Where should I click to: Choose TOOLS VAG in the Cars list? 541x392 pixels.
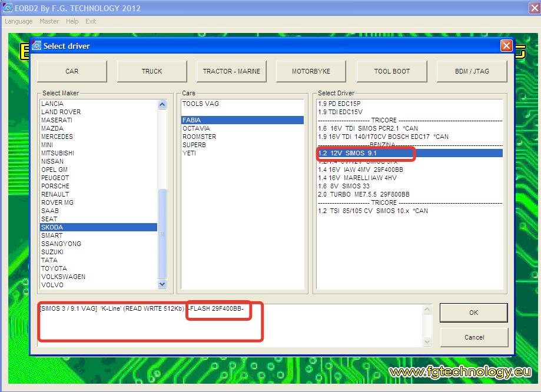click(243, 104)
